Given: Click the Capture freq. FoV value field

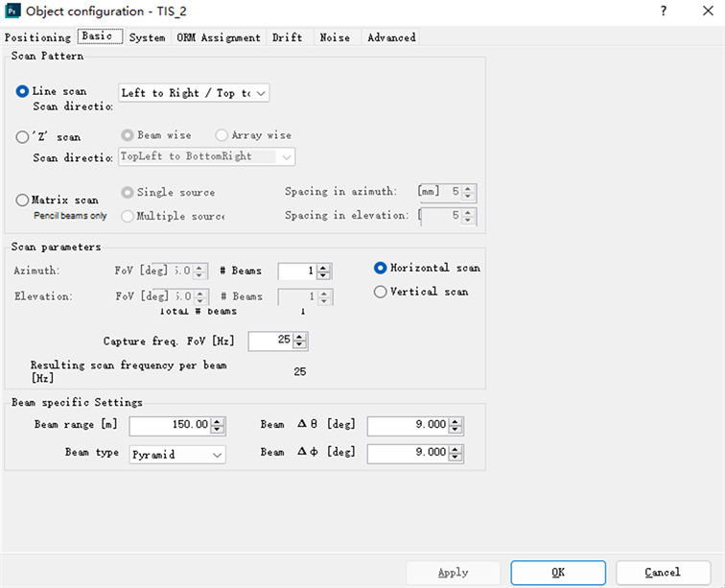Looking at the screenshot, I should pos(270,341).
